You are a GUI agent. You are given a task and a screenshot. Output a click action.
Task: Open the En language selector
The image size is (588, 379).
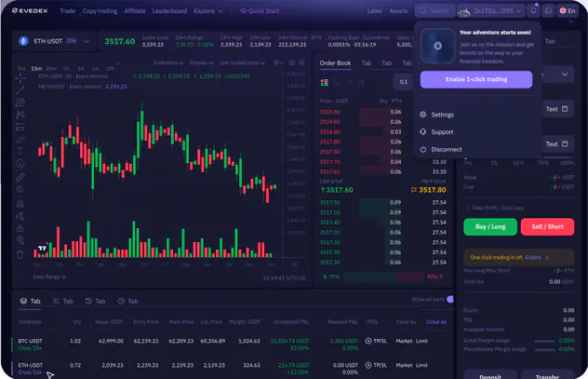[x=568, y=10]
